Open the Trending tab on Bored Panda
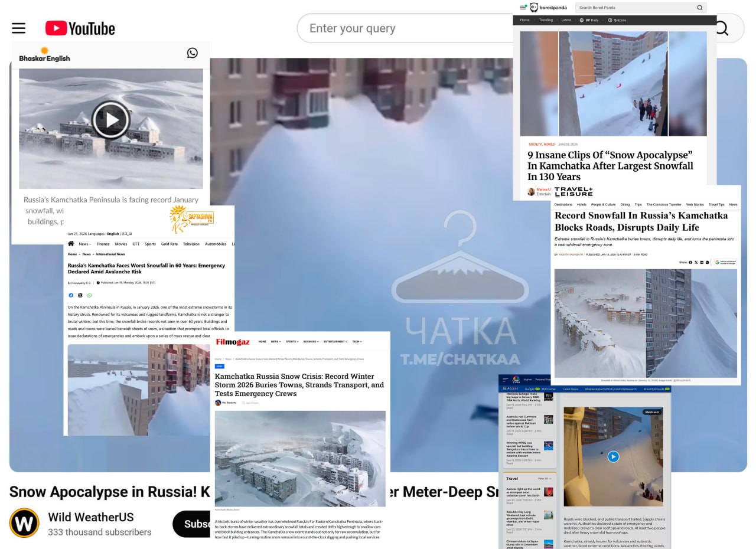This screenshot has height=549, width=756. pyautogui.click(x=546, y=20)
